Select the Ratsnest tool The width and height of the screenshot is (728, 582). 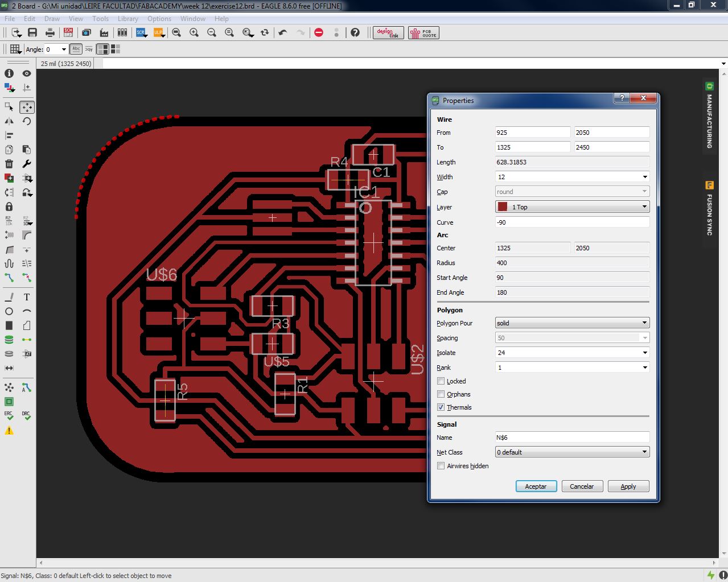9,387
